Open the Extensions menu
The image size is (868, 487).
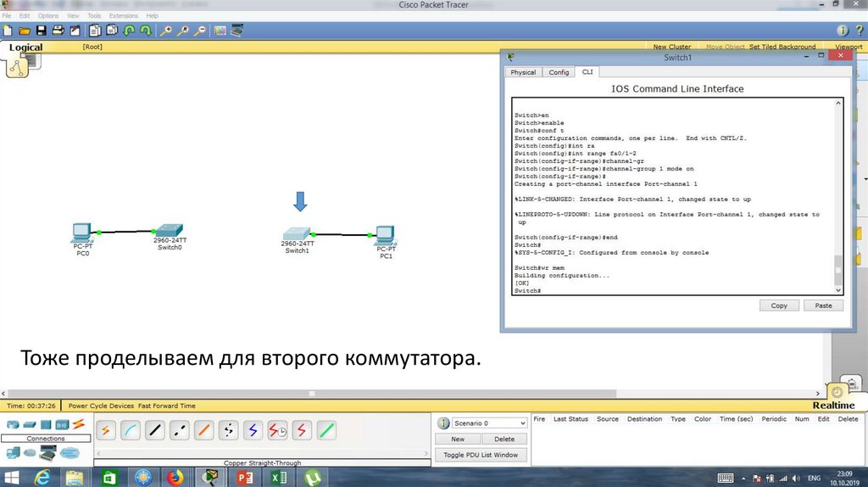point(124,16)
